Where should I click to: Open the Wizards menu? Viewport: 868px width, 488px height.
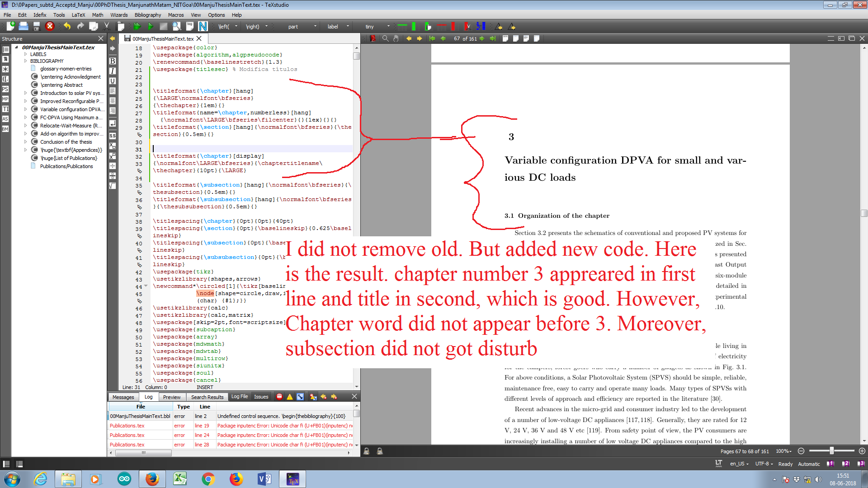[x=119, y=15]
